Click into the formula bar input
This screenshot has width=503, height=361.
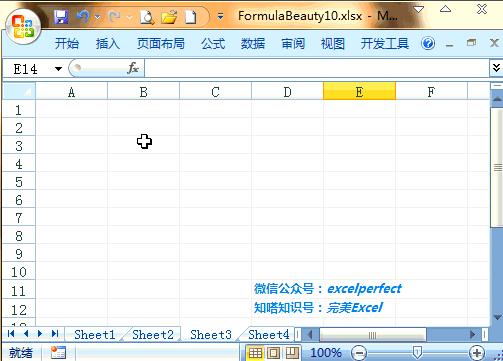pos(317,69)
